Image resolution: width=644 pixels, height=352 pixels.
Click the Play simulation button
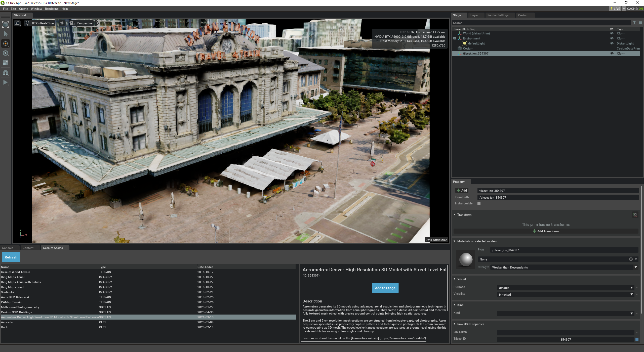(6, 82)
